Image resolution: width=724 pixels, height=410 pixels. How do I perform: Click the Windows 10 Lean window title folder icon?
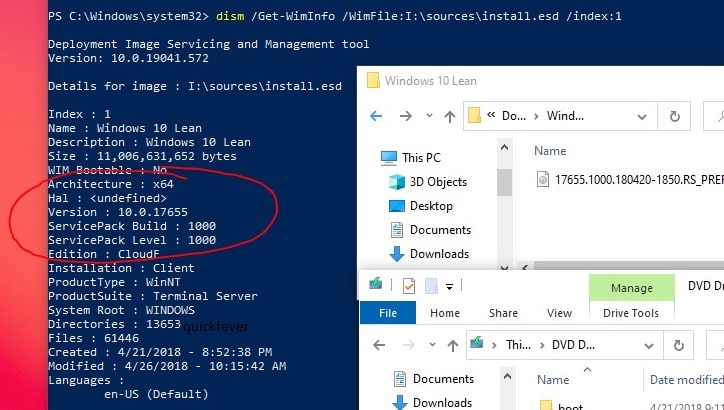point(373,80)
